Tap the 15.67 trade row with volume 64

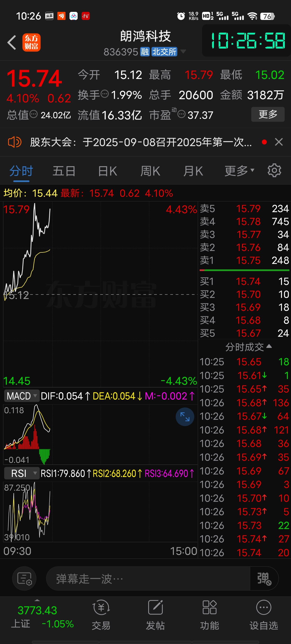tap(244, 416)
